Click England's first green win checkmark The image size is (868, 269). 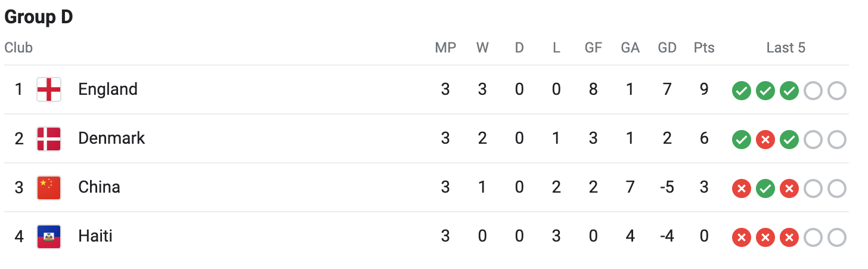(x=741, y=91)
